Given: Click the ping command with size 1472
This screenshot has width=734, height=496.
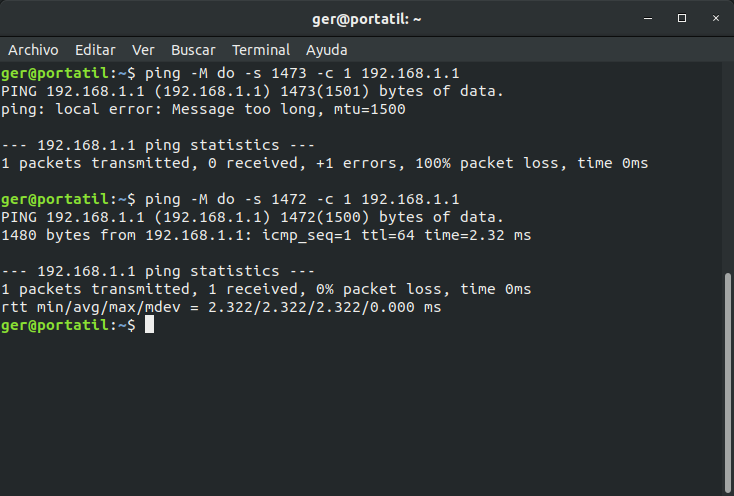Looking at the screenshot, I should [x=302, y=199].
